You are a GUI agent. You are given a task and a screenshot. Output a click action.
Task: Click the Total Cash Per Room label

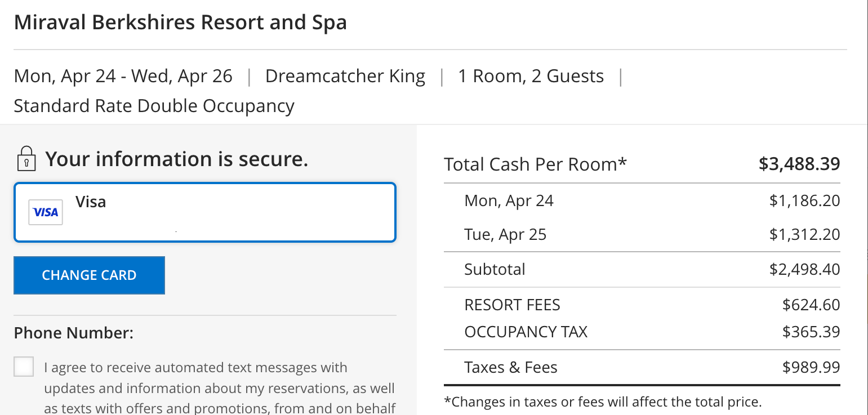coord(535,164)
